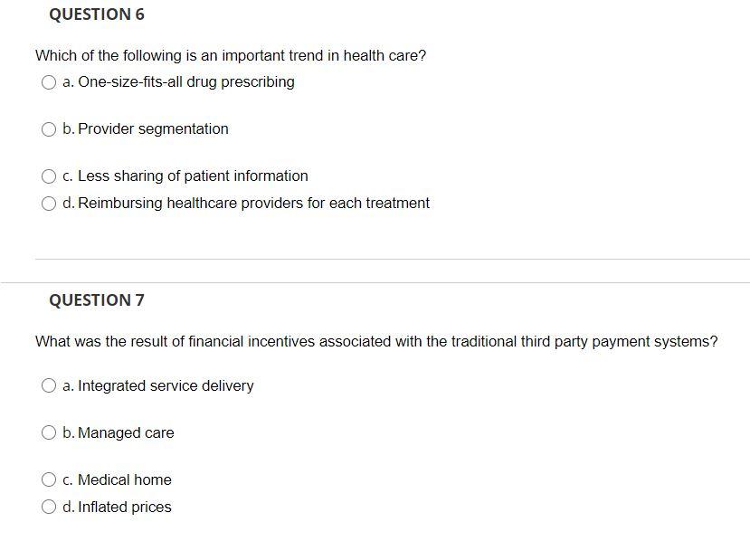Select option d Inflated prices
Image resolution: width=750 pixels, height=560 pixels.
click(50, 506)
